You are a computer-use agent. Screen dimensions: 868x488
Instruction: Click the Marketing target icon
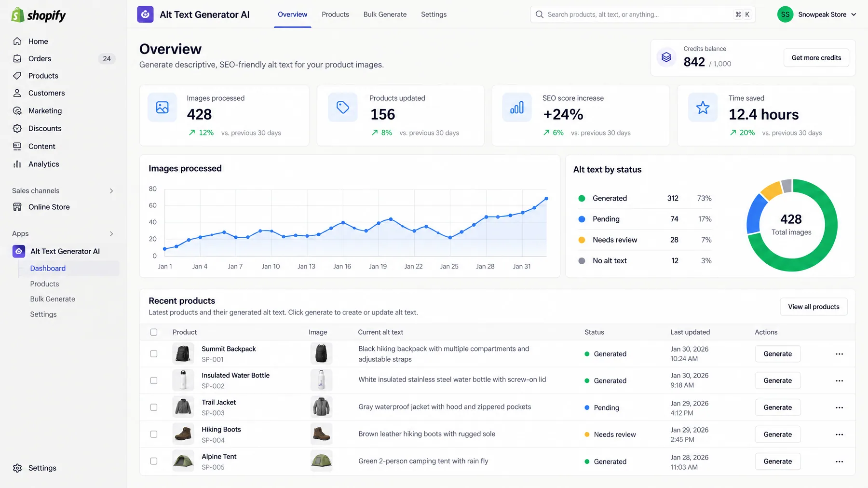tap(17, 111)
